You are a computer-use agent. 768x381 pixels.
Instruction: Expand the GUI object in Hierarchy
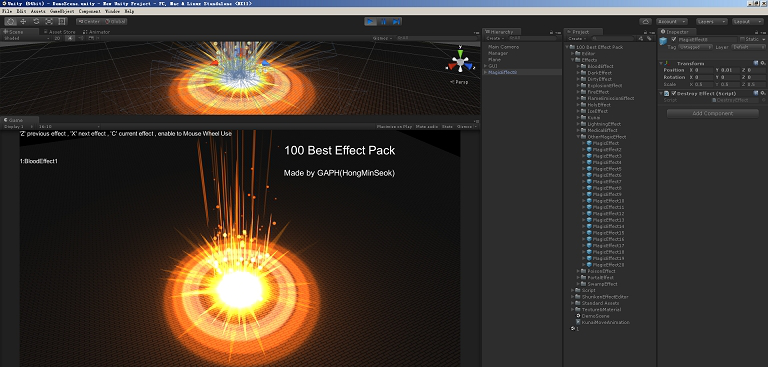485,66
